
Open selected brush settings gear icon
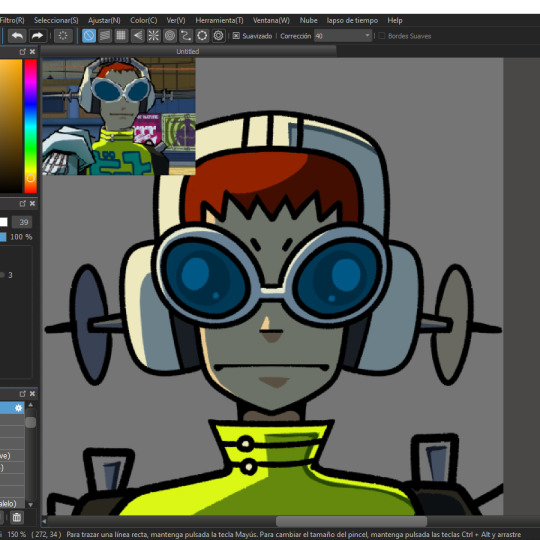coord(19,408)
